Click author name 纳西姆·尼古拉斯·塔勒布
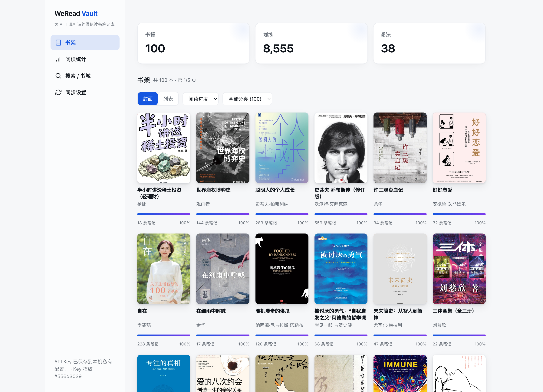543x392 pixels. pyautogui.click(x=279, y=325)
